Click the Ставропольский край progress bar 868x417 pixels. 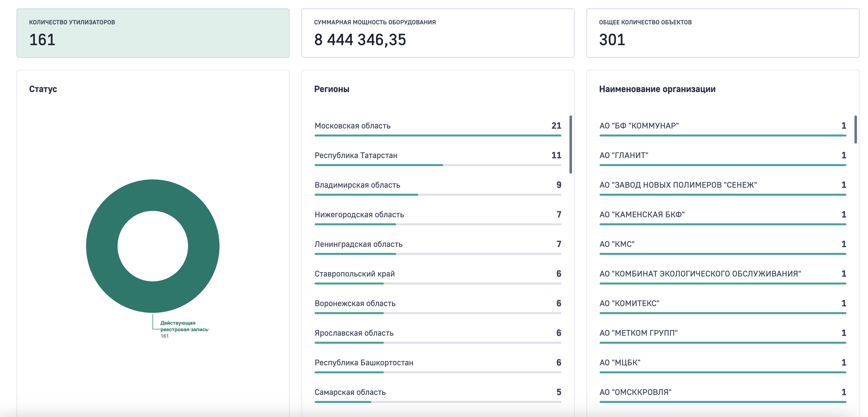(438, 284)
